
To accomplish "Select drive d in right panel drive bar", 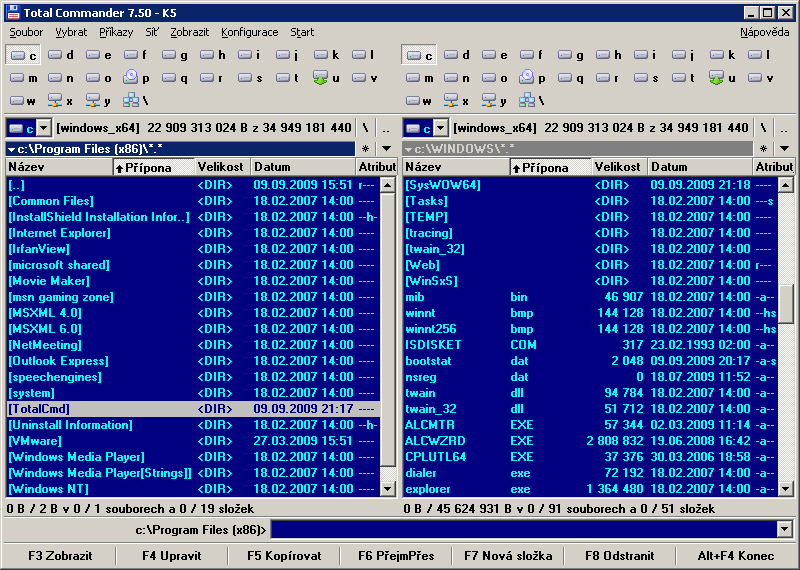I will (457, 55).
